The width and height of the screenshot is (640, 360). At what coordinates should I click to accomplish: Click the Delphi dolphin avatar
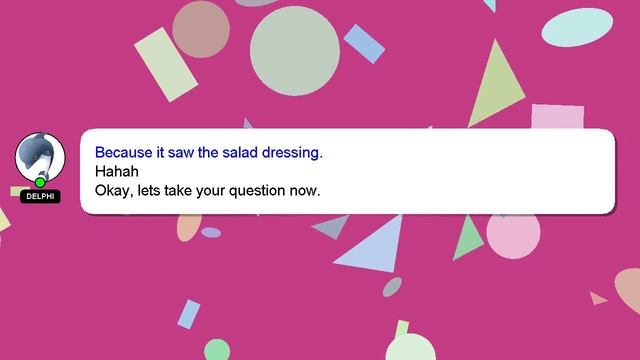[x=40, y=157]
